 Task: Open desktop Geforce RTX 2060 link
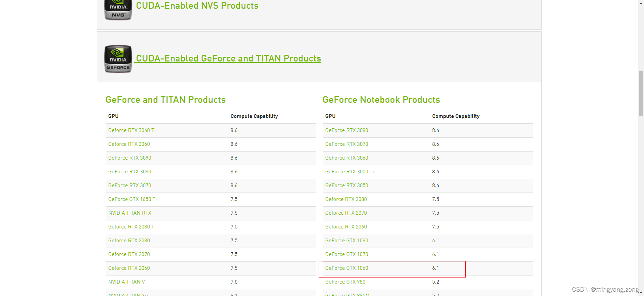[129, 268]
